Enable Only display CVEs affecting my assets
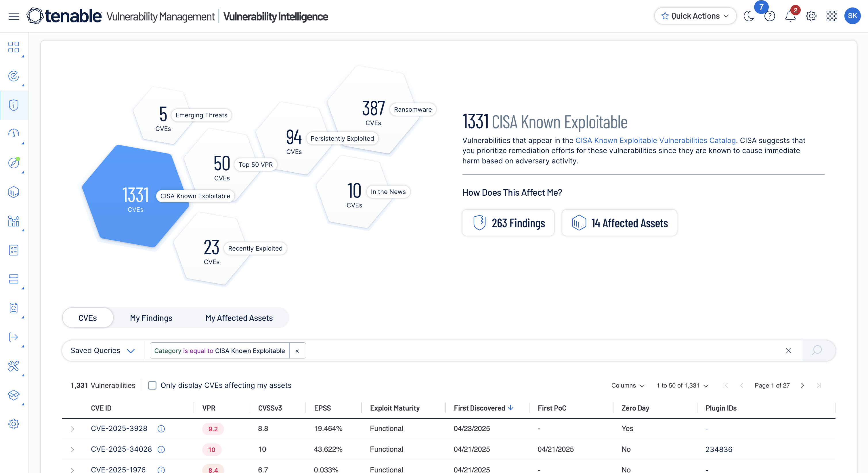The image size is (868, 473). point(152,385)
